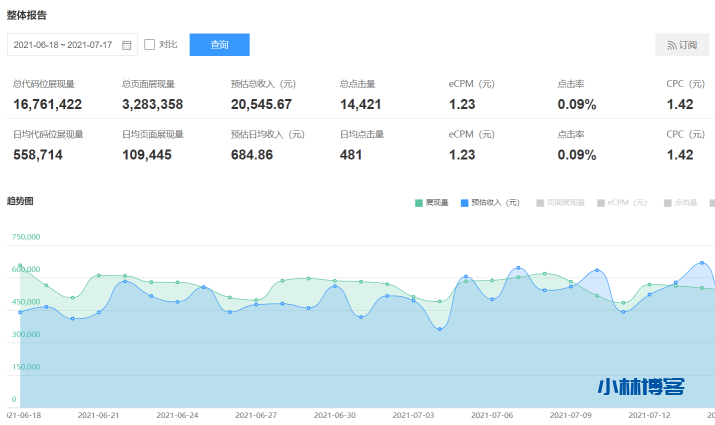Click the first green data point at 2021-06-18
Image resolution: width=715 pixels, height=425 pixels.
click(x=20, y=265)
